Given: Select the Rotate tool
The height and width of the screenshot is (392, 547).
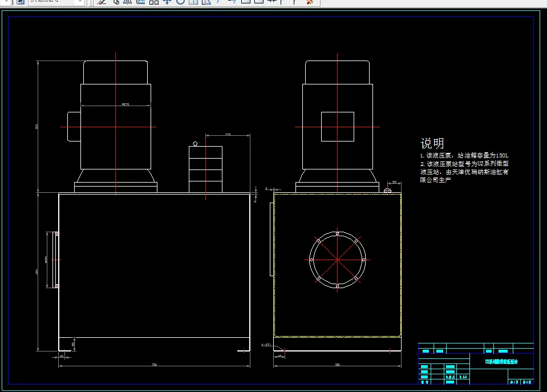Looking at the screenshot, I should click(180, 2).
